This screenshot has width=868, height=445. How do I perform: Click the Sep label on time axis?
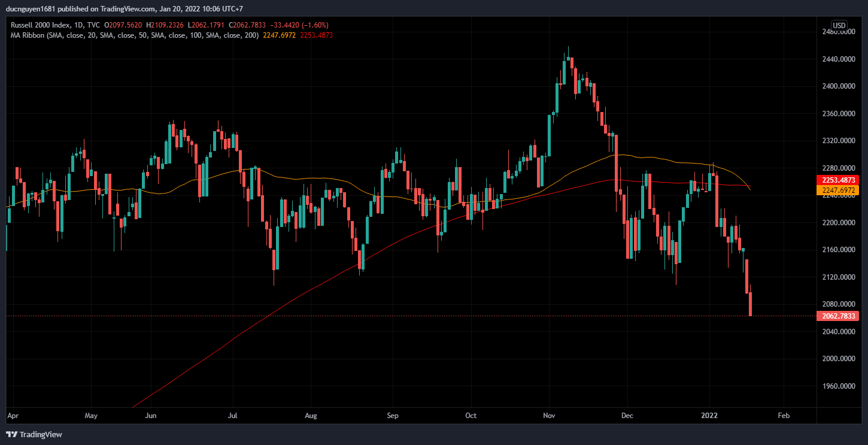click(393, 415)
